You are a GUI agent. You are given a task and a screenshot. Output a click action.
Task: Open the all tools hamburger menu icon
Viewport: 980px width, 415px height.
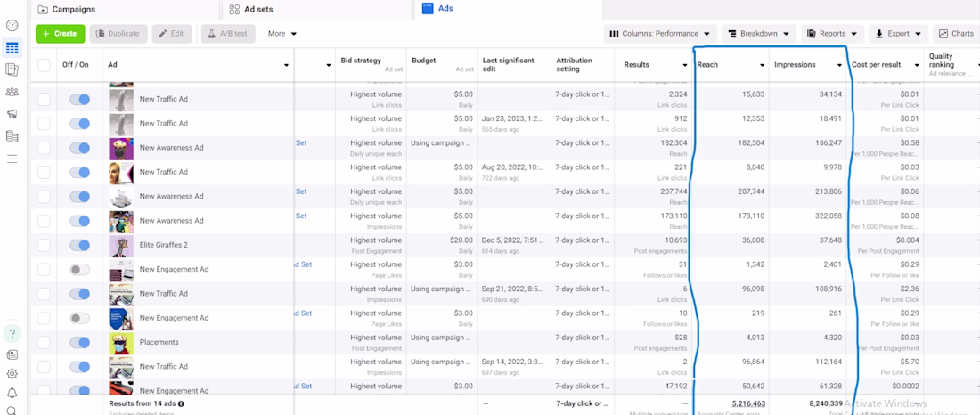(x=12, y=159)
